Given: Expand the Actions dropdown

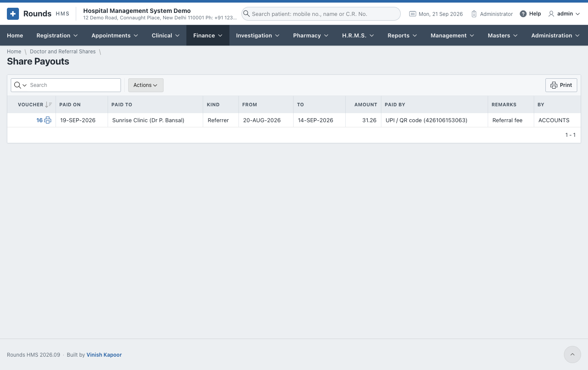Looking at the screenshot, I should click(145, 85).
